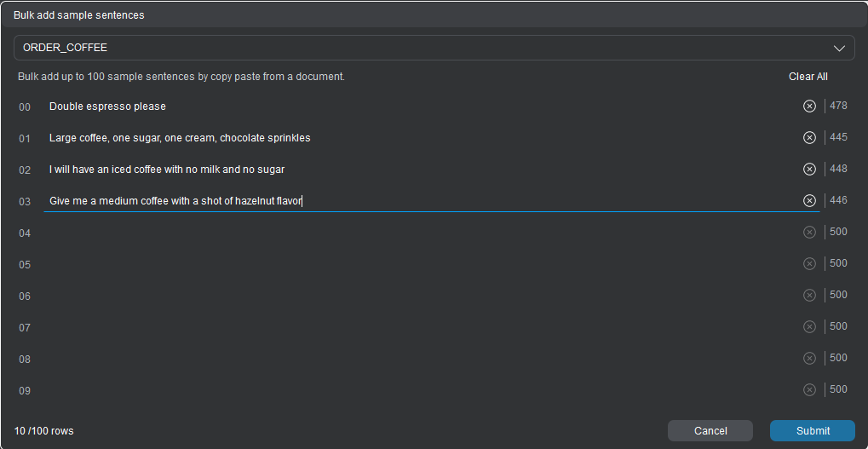Click the X icon on row 04
Viewport: 868px width, 449px height.
[809, 233]
